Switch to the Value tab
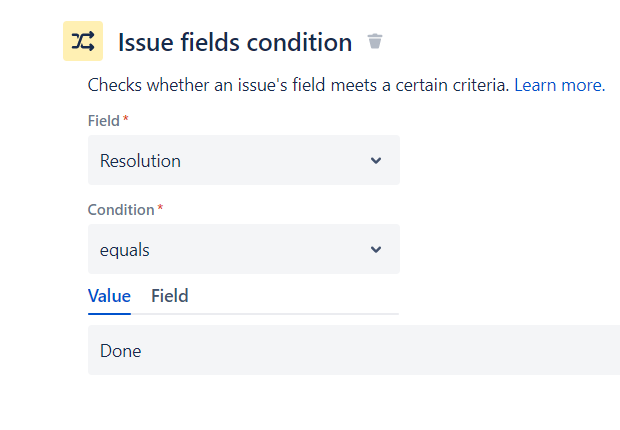 110,296
